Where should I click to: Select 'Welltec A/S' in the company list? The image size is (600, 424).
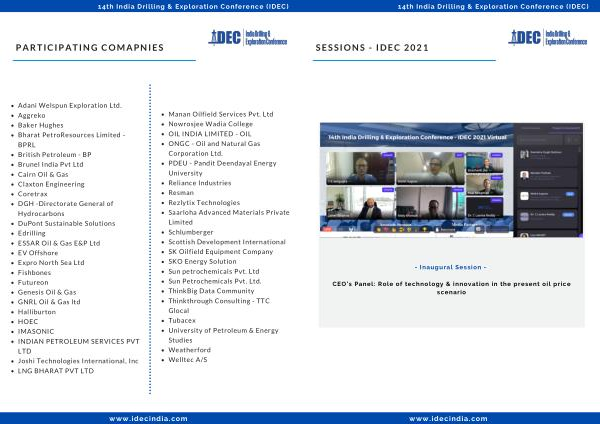click(x=188, y=360)
